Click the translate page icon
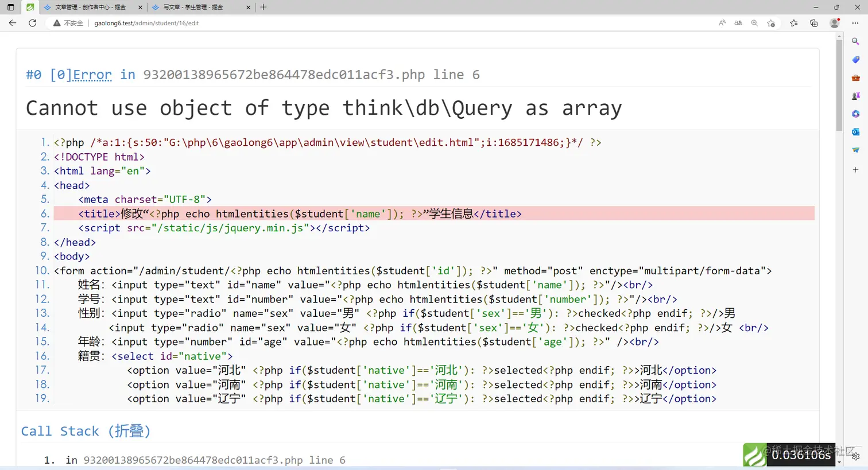 [738, 23]
